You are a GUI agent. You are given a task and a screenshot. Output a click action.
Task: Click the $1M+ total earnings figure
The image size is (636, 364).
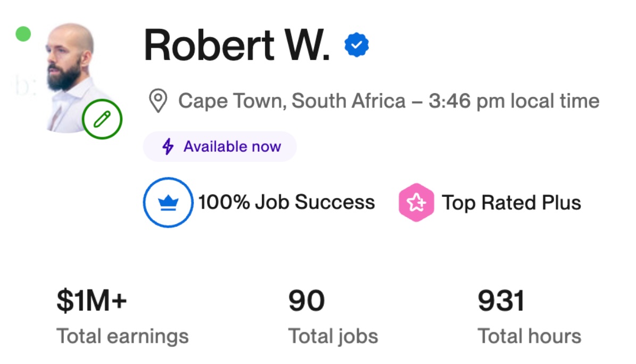[x=92, y=301]
